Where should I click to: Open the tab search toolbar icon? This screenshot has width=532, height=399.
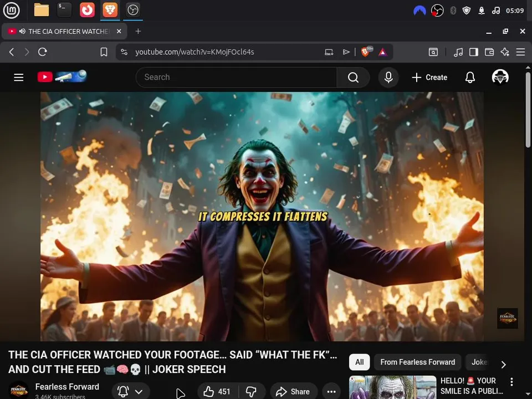pyautogui.click(x=433, y=52)
